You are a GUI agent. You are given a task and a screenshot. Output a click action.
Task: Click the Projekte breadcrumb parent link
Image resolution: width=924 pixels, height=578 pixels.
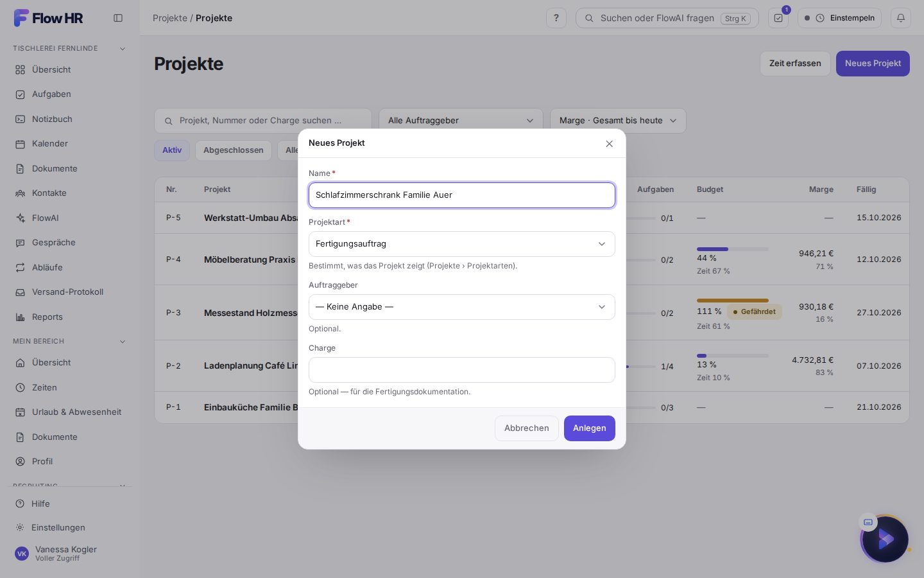pos(170,18)
